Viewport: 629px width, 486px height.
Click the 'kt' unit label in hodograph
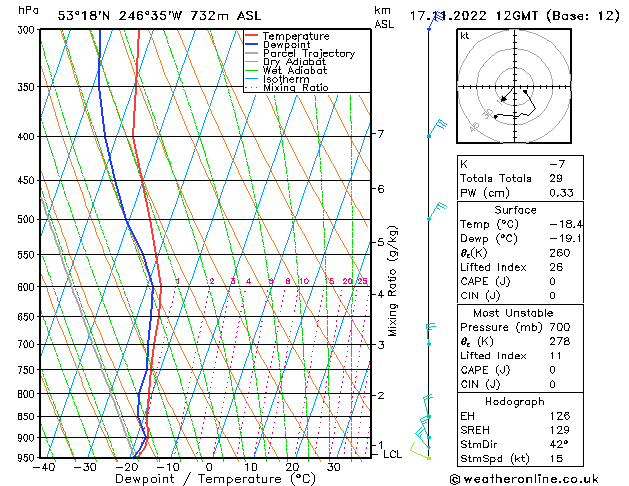465,36
